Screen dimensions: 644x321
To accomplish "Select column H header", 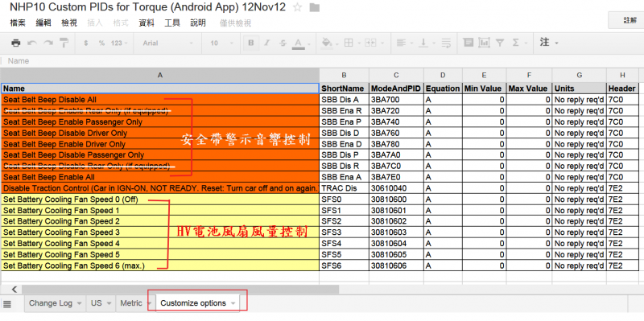I will pyautogui.click(x=622, y=75).
